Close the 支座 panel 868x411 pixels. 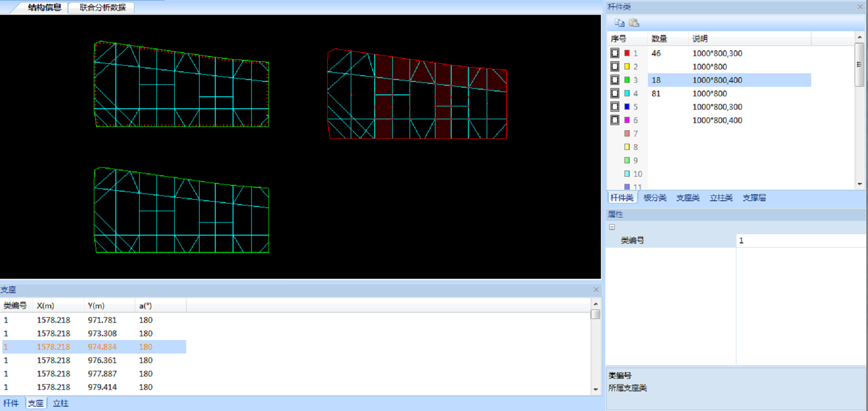pos(596,290)
